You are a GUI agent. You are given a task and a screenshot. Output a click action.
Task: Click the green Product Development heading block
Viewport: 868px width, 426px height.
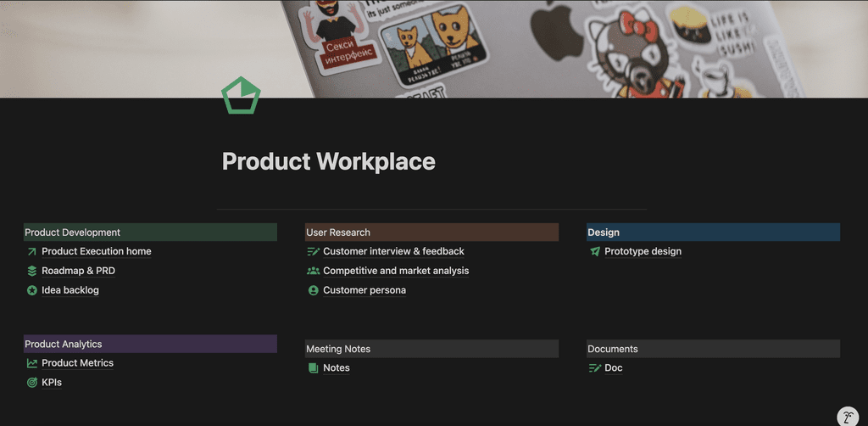[x=150, y=233]
